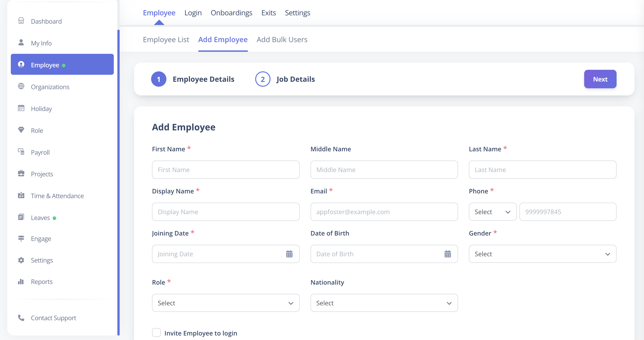The image size is (644, 340).
Task: Click the Projects briefcase icon
Action: coord(21,174)
